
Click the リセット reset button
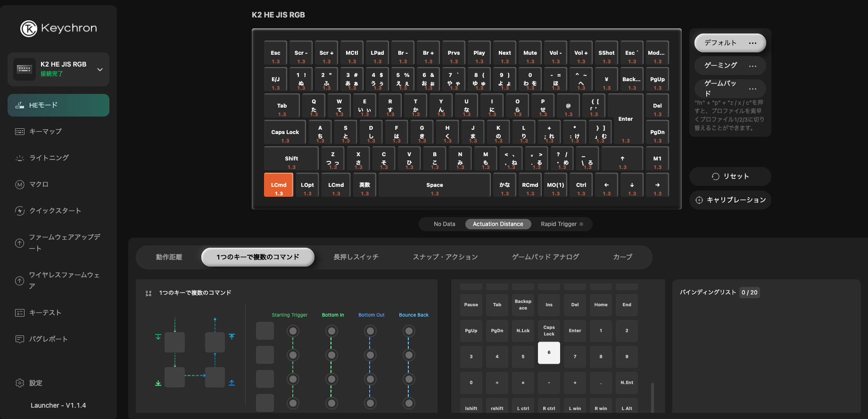tap(730, 176)
